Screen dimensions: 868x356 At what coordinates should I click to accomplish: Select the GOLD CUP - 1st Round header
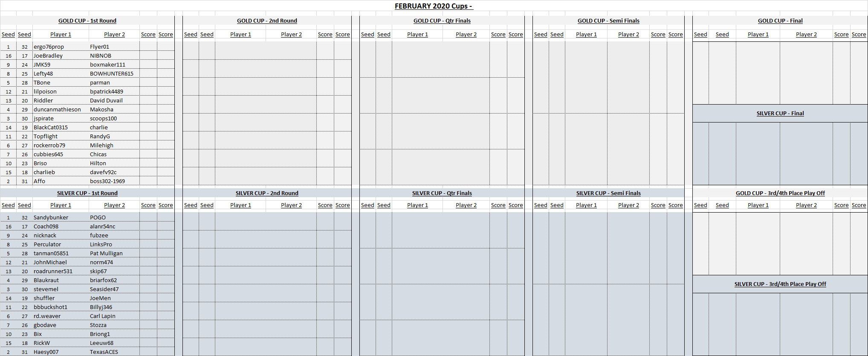[x=87, y=20]
